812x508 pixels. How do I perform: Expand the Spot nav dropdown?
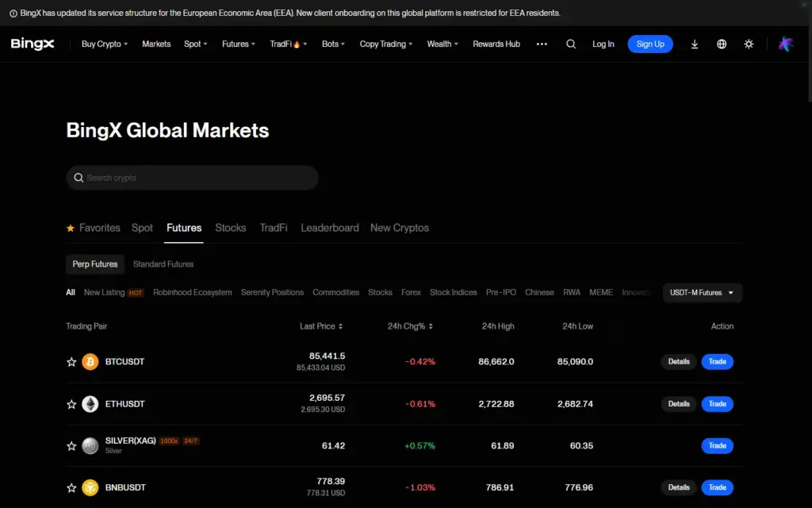[x=195, y=44]
